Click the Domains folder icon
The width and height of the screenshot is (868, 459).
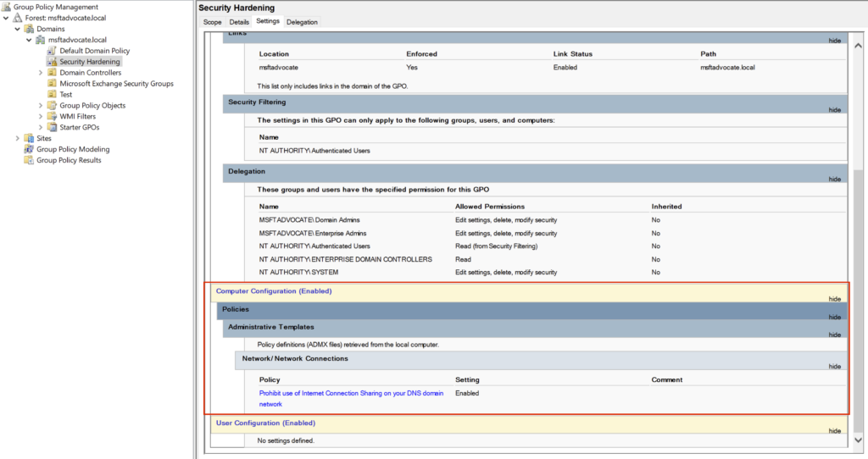coord(30,29)
